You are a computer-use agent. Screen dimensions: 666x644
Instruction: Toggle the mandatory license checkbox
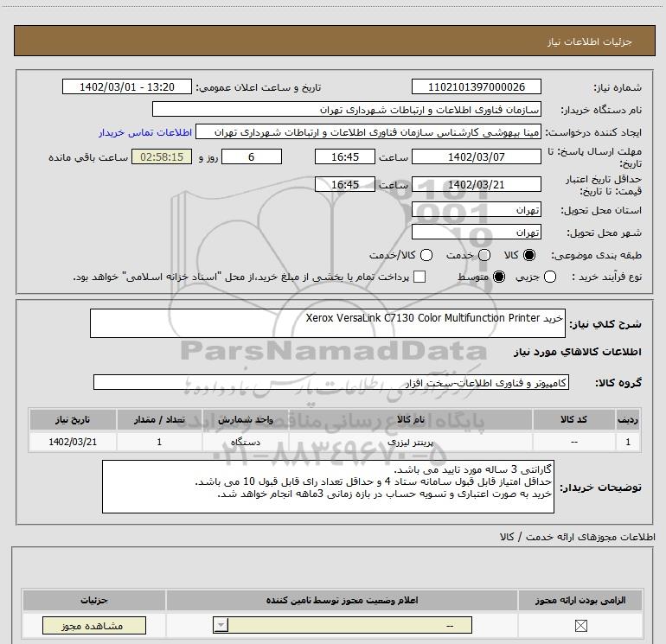pyautogui.click(x=580, y=625)
